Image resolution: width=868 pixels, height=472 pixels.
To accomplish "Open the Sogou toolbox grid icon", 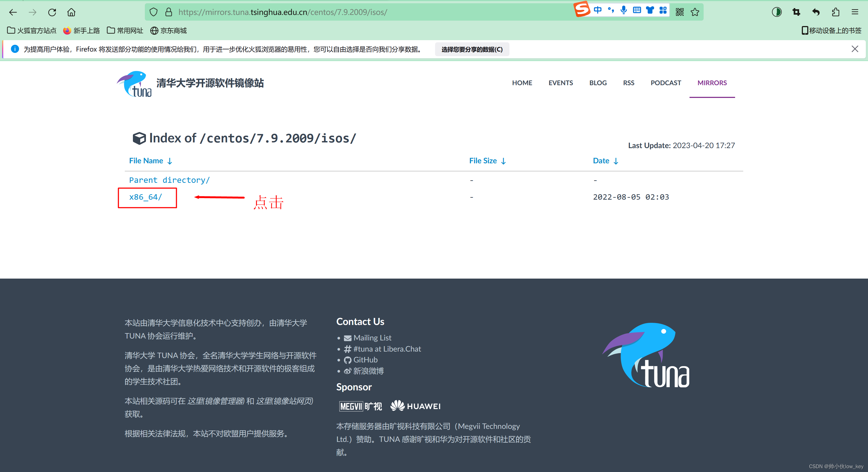I will (x=663, y=10).
